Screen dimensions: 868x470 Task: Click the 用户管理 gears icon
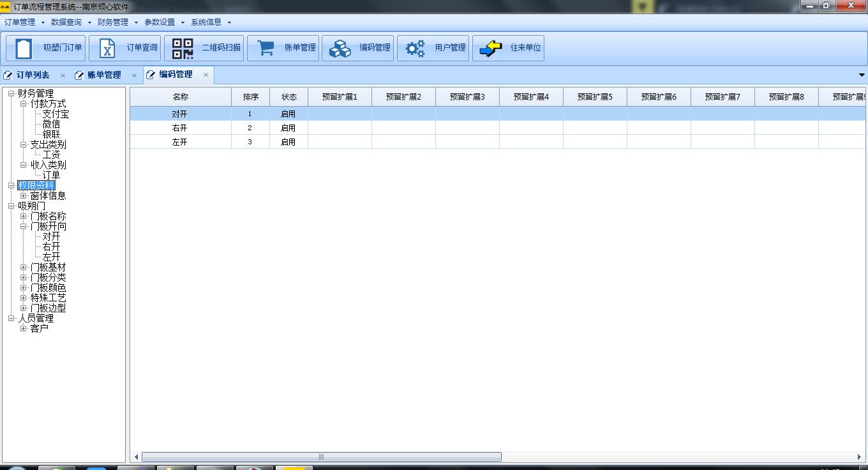[415, 48]
